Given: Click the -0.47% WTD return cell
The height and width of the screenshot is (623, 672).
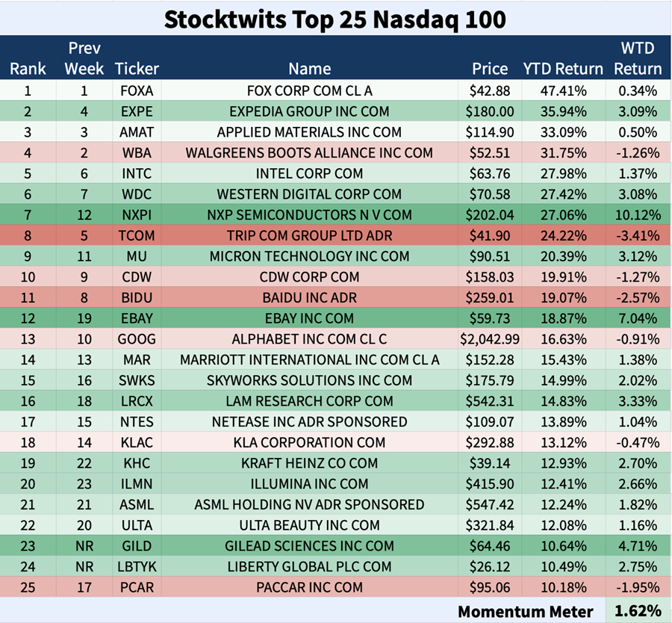Looking at the screenshot, I should point(638,442).
